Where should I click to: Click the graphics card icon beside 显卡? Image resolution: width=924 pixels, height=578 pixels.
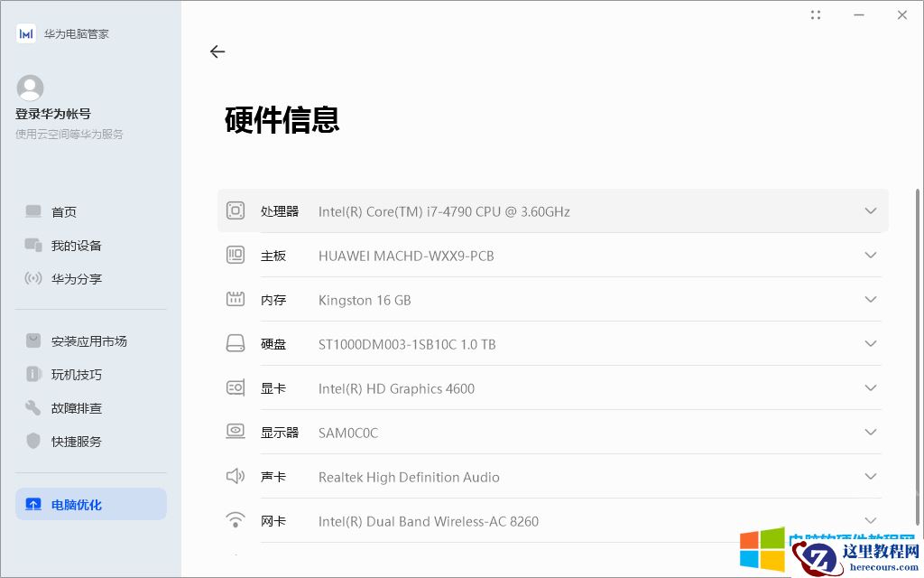tap(236, 387)
